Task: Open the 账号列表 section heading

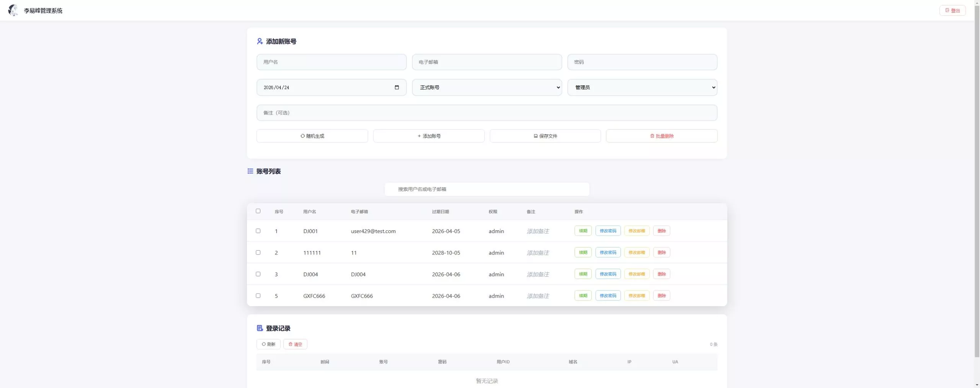Action: click(x=269, y=171)
